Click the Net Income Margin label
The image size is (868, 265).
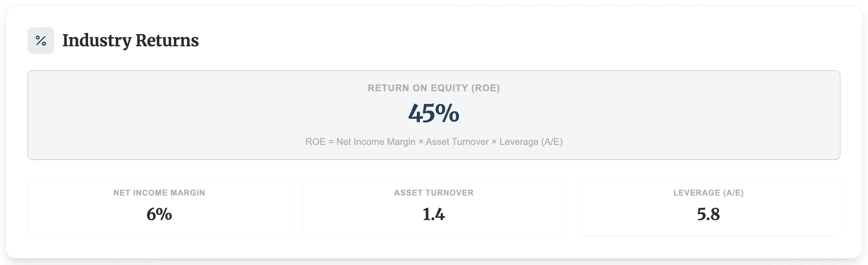click(x=159, y=193)
